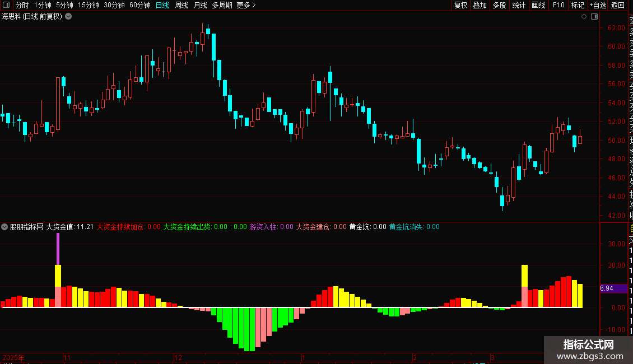Open dropdown next to 海思科 chart title
This screenshot has height=364, width=633.
tap(69, 16)
